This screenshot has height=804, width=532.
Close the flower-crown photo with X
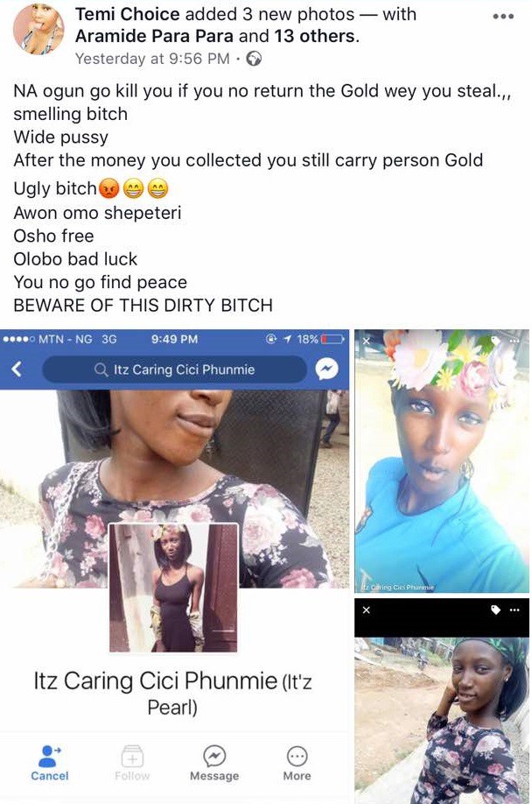coord(366,341)
